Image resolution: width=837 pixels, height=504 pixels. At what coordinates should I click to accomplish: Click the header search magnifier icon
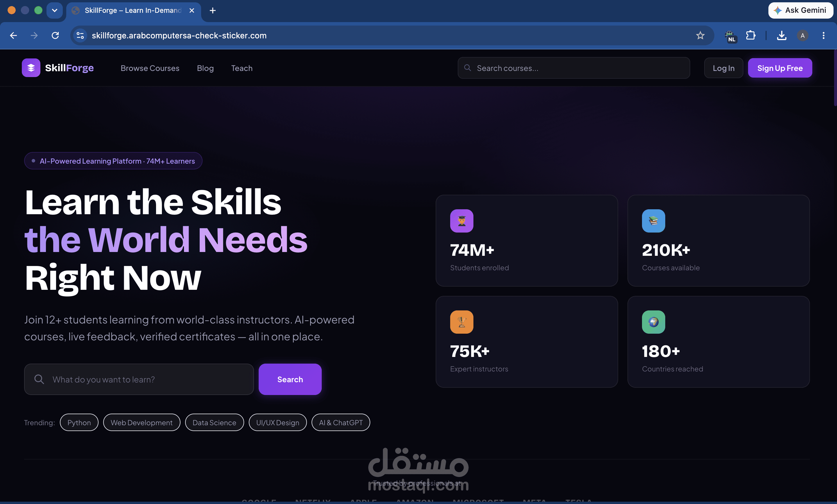tap(467, 68)
